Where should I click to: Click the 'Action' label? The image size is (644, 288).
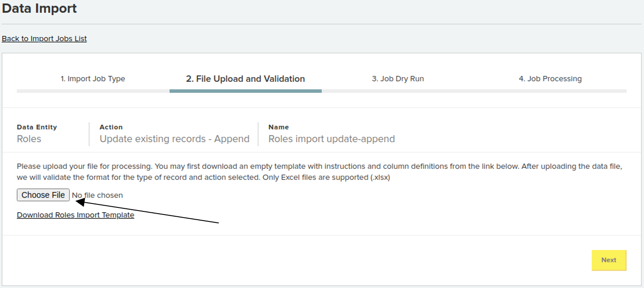pos(111,127)
